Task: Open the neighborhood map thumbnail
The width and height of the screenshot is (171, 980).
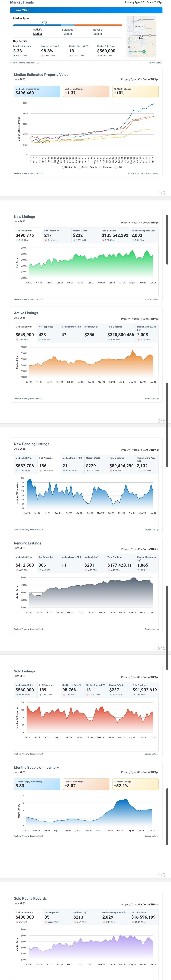Action: [x=141, y=37]
